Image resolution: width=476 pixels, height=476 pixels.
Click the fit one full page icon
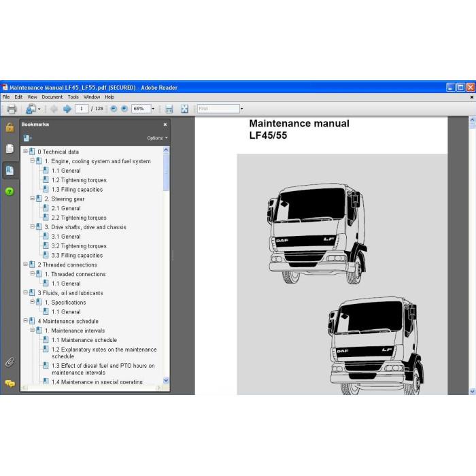pyautogui.click(x=184, y=109)
